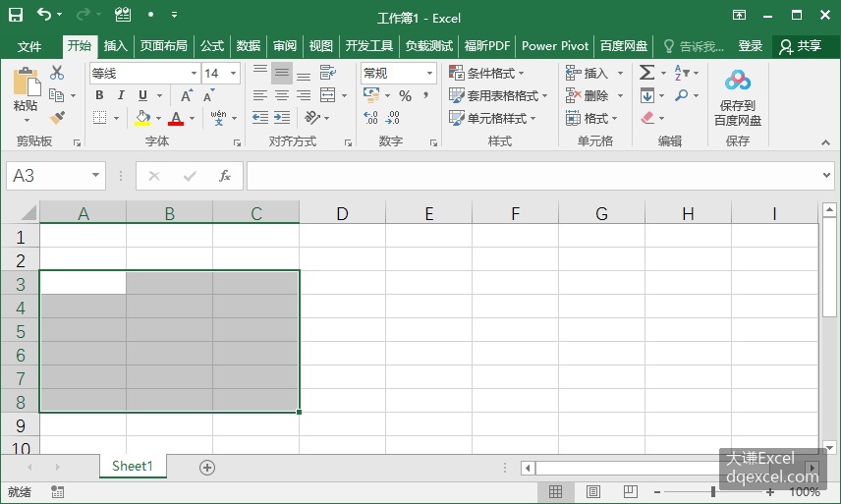Increase decimal places
Image resolution: width=841 pixels, height=504 pixels.
pyautogui.click(x=370, y=118)
